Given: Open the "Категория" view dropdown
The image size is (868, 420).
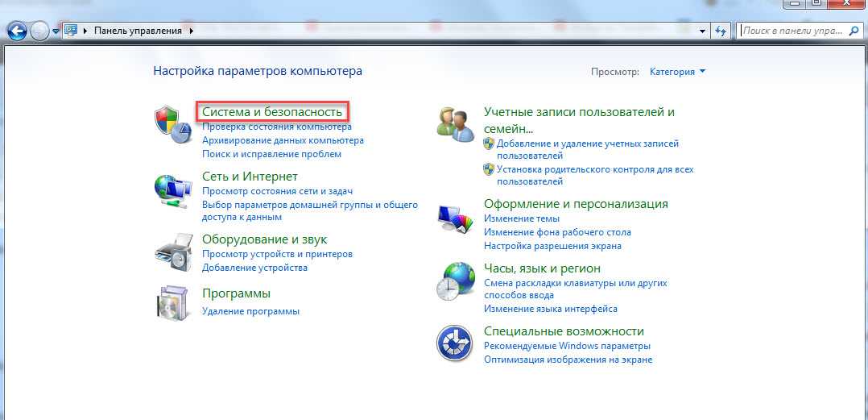Looking at the screenshot, I should pyautogui.click(x=677, y=72).
